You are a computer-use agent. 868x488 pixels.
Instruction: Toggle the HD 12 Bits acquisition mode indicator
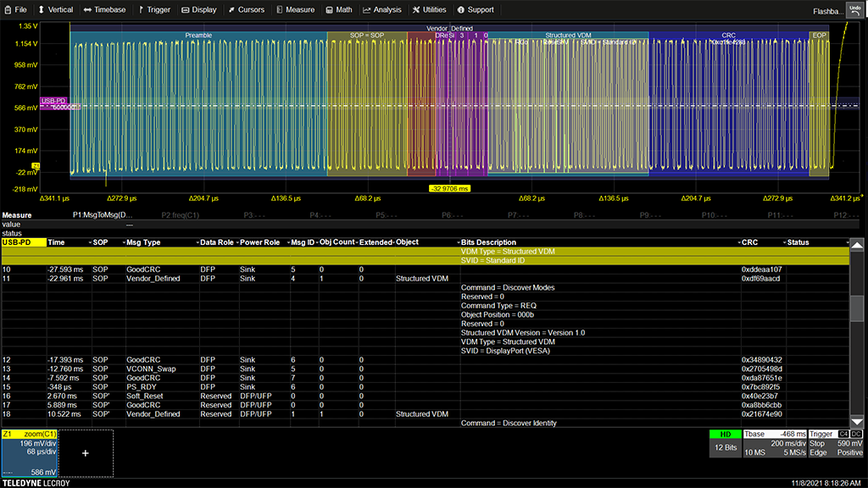tap(725, 442)
